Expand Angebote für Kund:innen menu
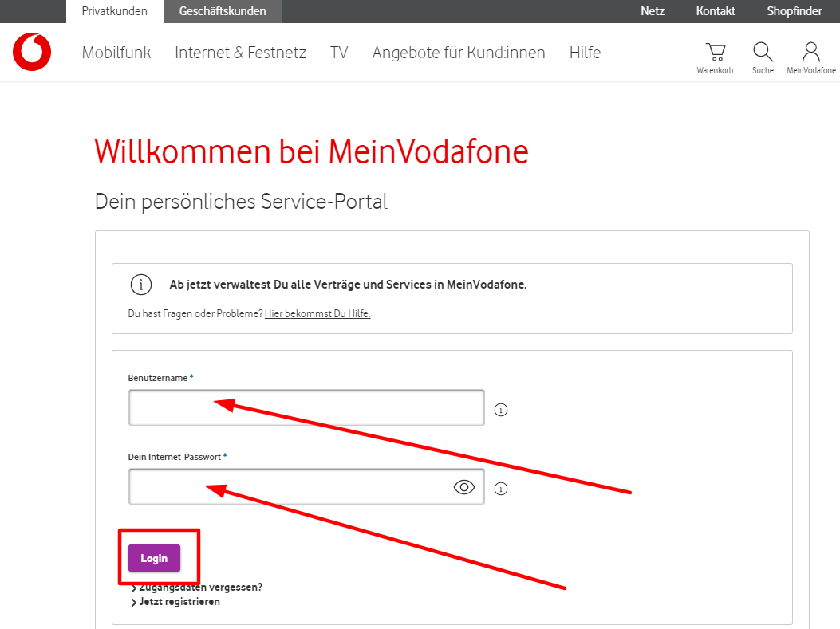Image resolution: width=840 pixels, height=629 pixels. coord(459,53)
